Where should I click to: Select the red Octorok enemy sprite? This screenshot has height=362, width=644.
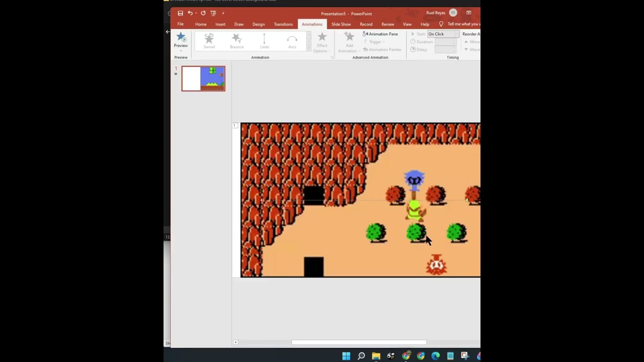pyautogui.click(x=436, y=264)
